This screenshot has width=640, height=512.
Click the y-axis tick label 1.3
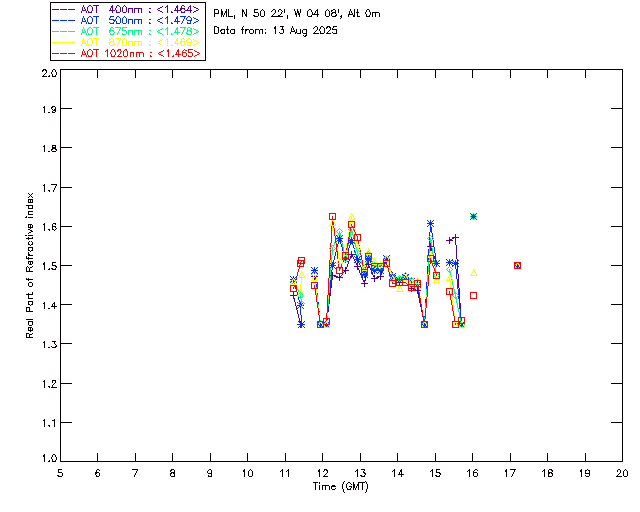point(49,344)
